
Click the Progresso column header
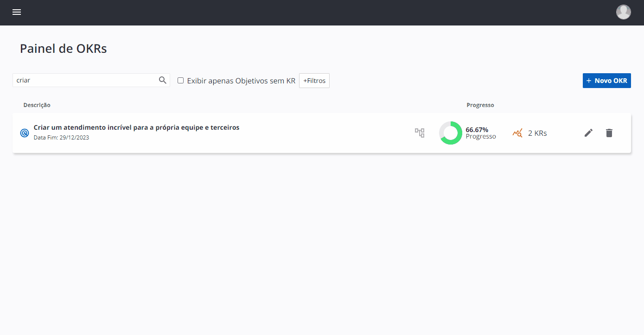pos(480,105)
